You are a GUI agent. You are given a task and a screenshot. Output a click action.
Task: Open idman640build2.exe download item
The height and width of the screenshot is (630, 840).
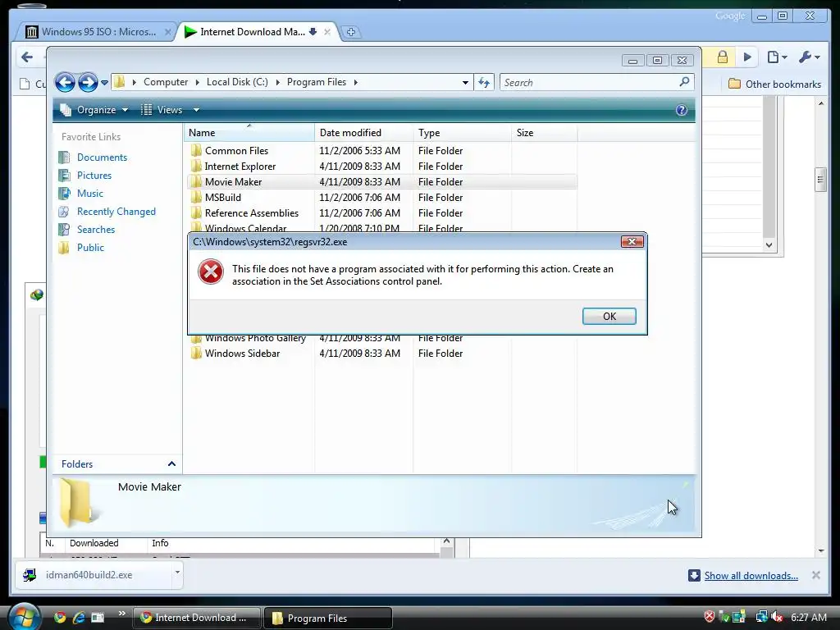click(x=89, y=575)
